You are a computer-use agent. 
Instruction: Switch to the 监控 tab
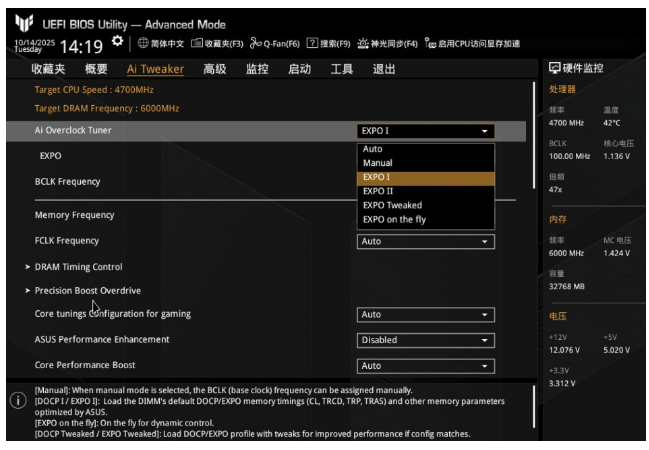257,69
